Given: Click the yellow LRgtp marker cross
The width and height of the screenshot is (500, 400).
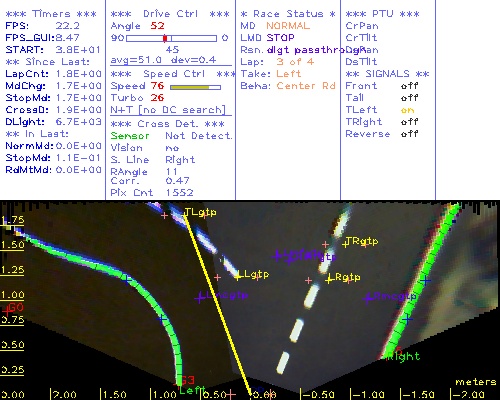Looking at the screenshot, I should (329, 279).
